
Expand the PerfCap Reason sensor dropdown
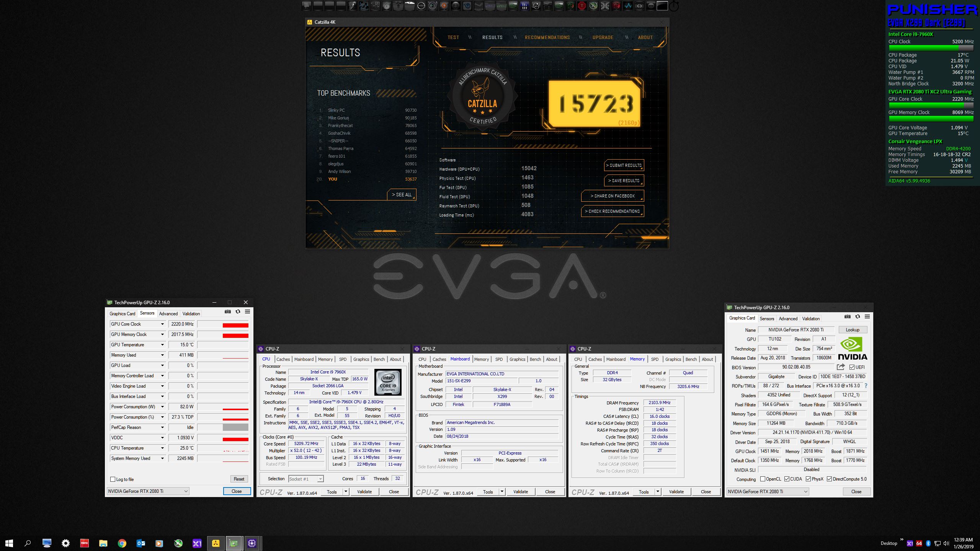[x=162, y=427]
